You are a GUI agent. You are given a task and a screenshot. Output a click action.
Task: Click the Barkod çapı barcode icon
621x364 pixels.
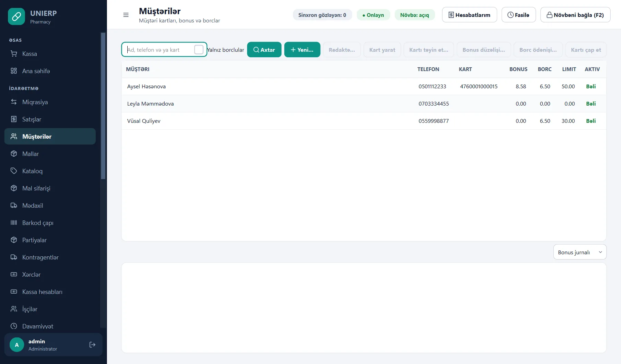pyautogui.click(x=14, y=223)
